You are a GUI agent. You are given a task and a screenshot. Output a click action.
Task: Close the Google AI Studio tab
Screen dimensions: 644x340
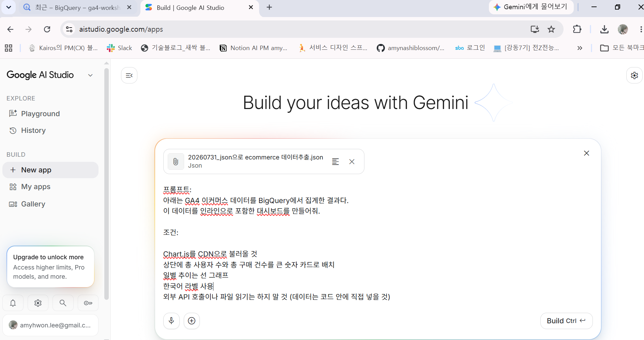coord(251,7)
